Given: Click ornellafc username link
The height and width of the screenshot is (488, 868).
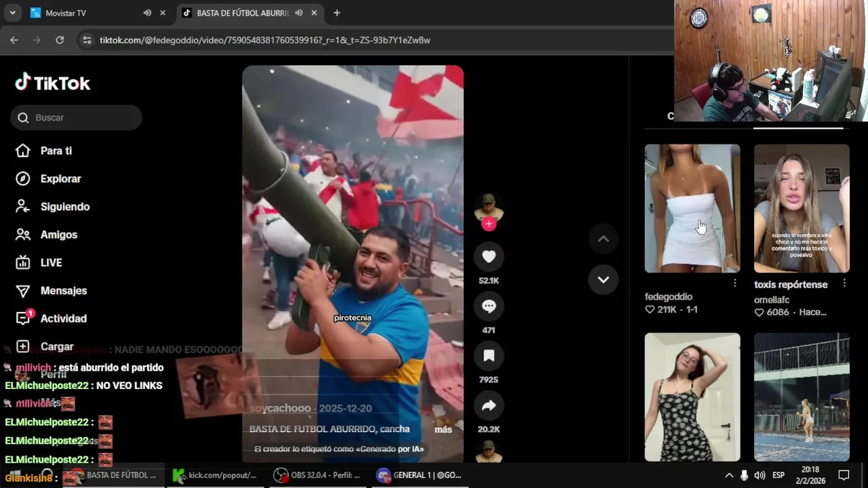Looking at the screenshot, I should [x=772, y=300].
